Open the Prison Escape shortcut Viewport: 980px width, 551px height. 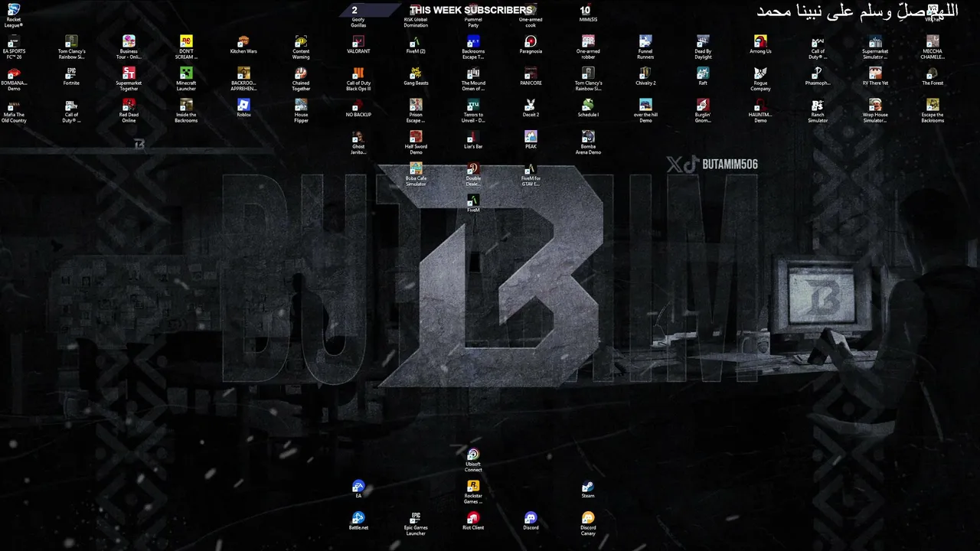(416, 111)
